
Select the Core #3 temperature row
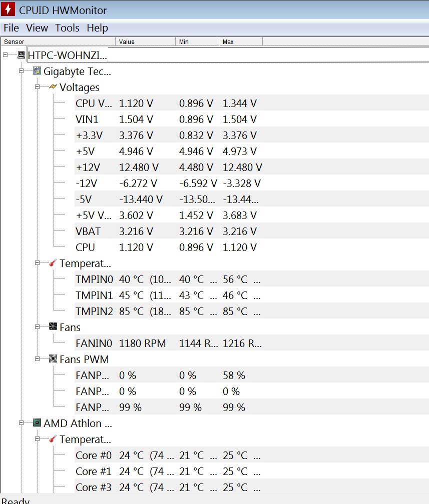251,487
